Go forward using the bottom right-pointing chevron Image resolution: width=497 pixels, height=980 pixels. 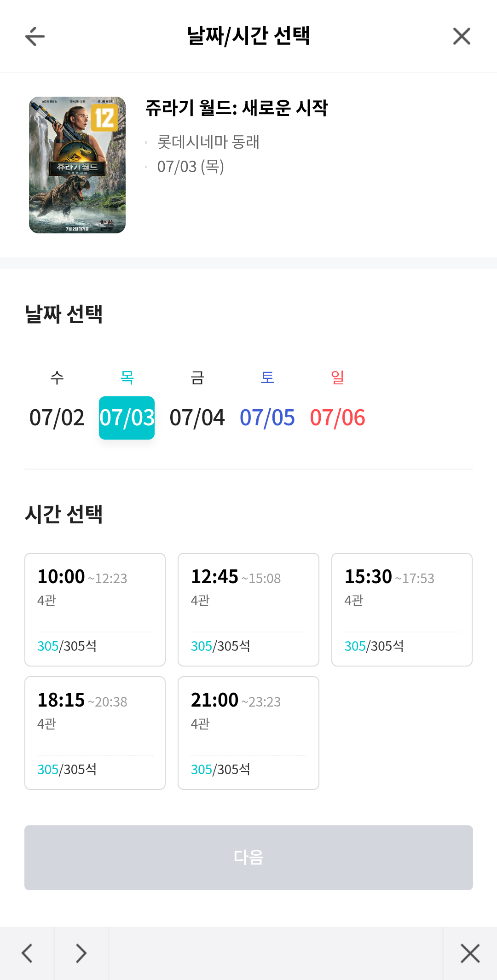click(x=81, y=953)
